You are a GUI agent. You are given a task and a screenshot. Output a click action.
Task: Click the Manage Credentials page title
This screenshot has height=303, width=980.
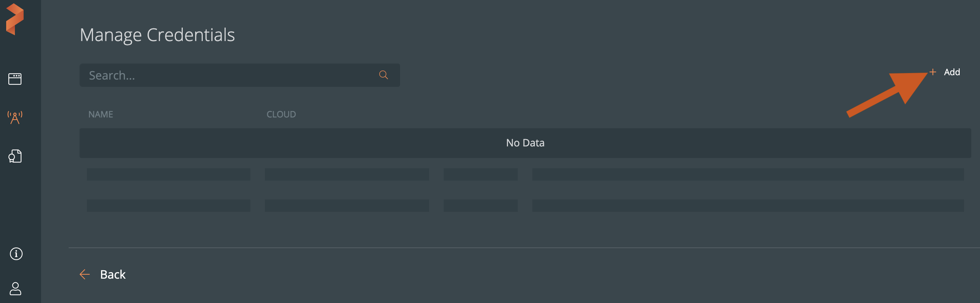click(157, 35)
